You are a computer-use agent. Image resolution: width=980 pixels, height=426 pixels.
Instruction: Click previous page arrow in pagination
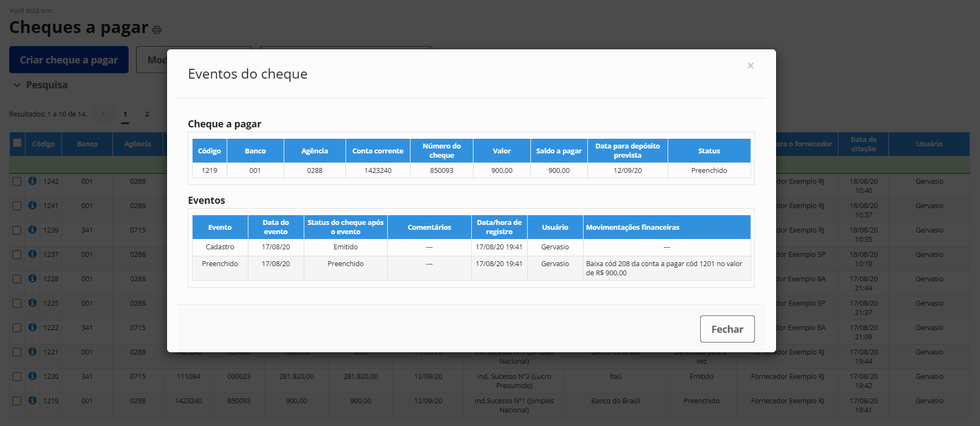click(104, 114)
